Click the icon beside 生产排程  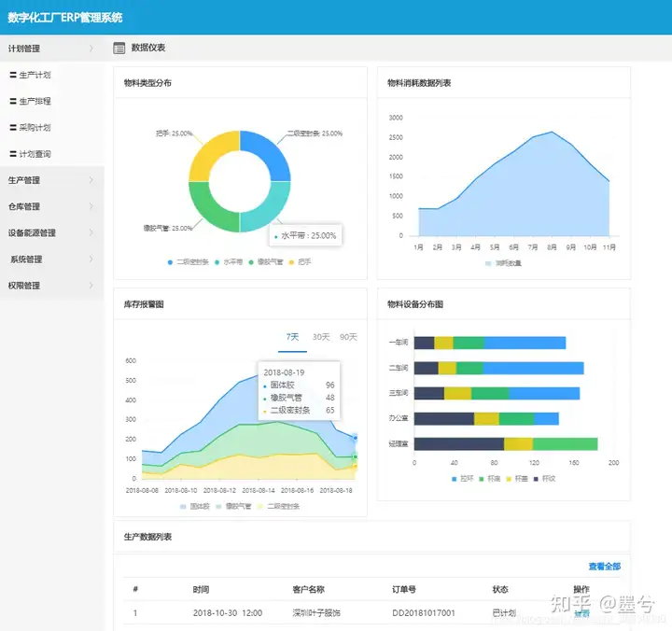(13, 101)
